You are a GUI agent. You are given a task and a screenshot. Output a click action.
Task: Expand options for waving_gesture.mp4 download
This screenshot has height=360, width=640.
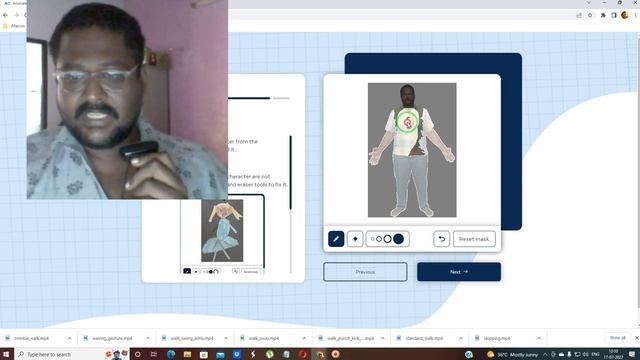[x=148, y=338]
